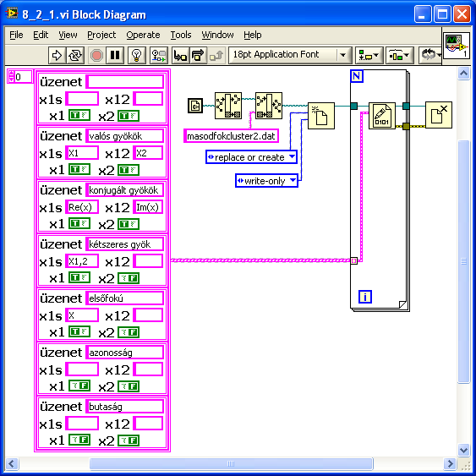Toggle x2 boolean in butaság cluster
This screenshot has width=476, height=476.
(x=129, y=440)
